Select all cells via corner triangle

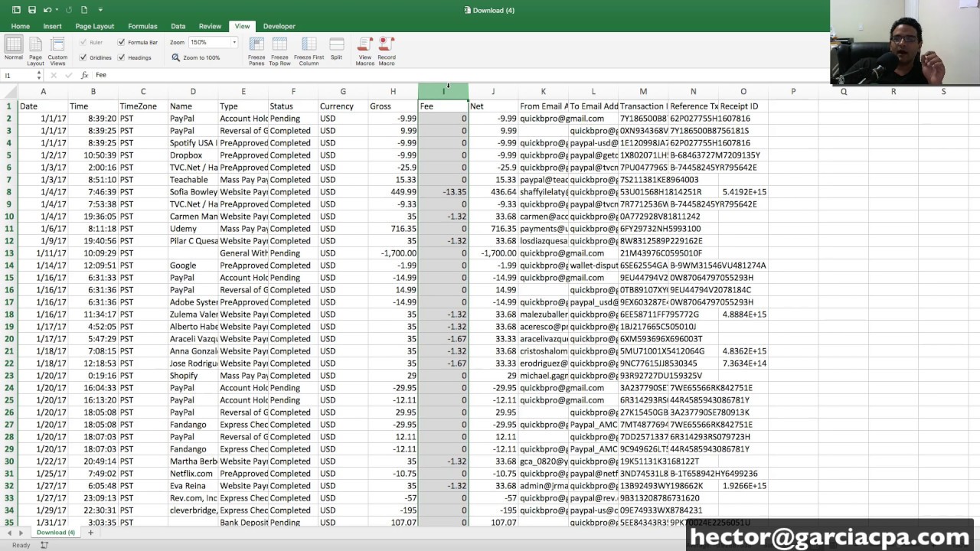click(8, 92)
